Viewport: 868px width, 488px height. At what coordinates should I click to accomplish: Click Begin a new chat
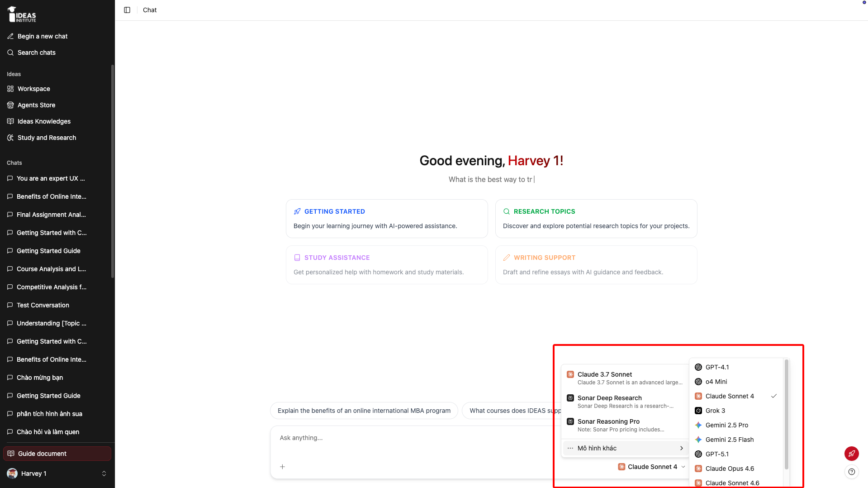pyautogui.click(x=57, y=36)
